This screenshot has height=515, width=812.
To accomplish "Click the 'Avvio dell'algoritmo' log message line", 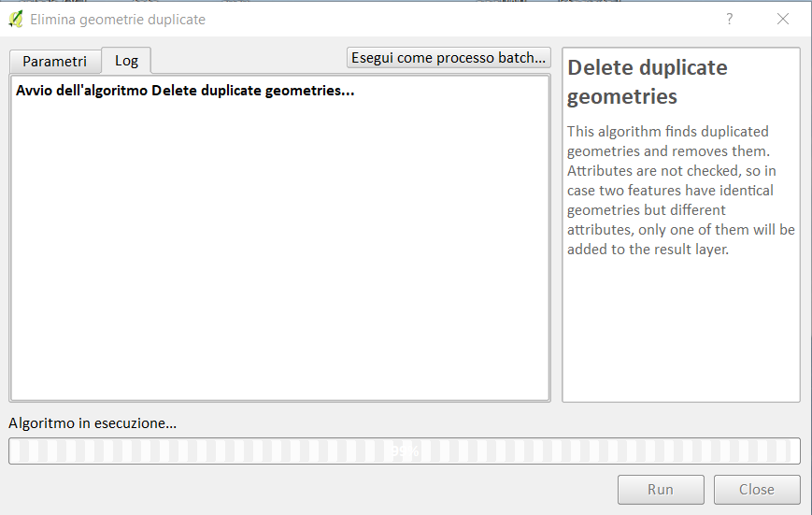I will (185, 91).
